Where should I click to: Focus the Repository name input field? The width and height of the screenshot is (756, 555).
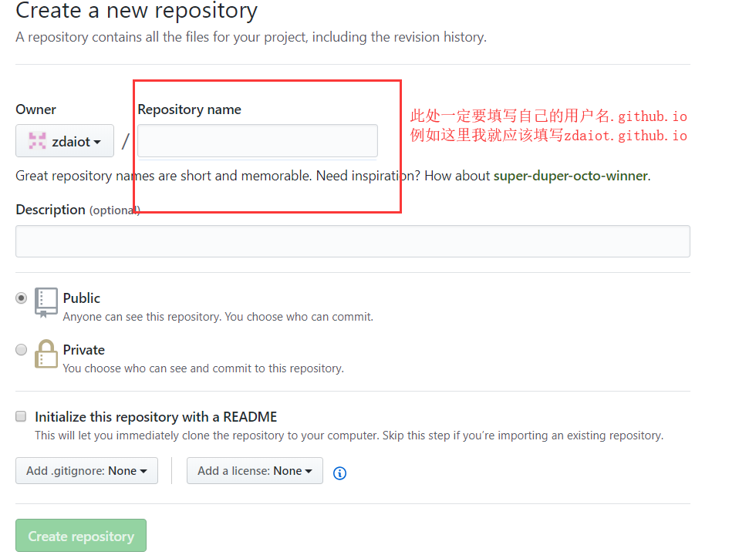[258, 141]
